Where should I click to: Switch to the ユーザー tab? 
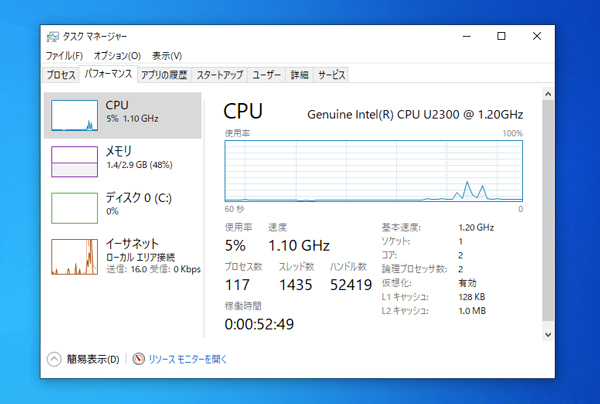click(266, 75)
